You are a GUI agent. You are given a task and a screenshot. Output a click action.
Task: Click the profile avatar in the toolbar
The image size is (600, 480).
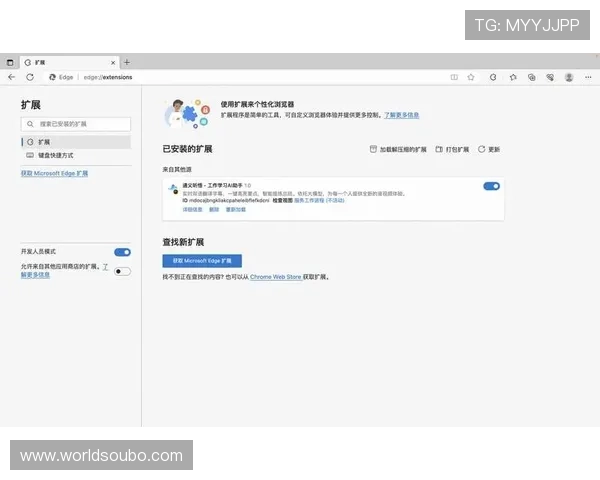tap(569, 76)
